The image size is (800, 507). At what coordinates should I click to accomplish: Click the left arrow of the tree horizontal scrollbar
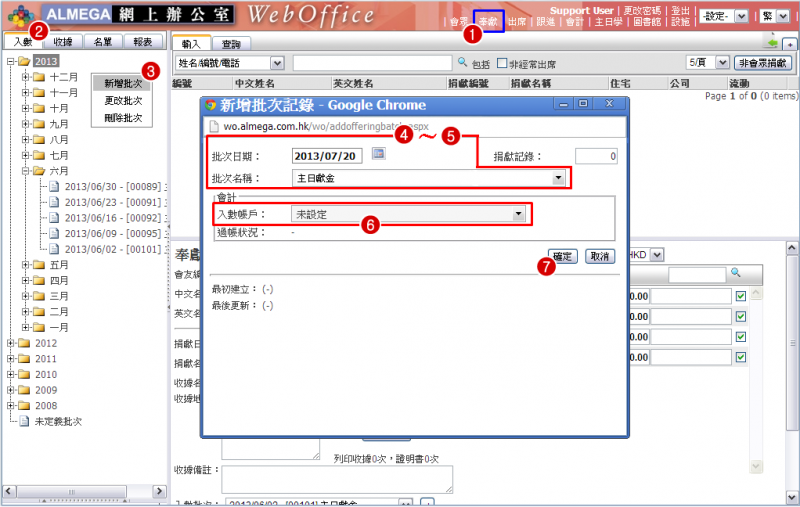tap(9, 491)
